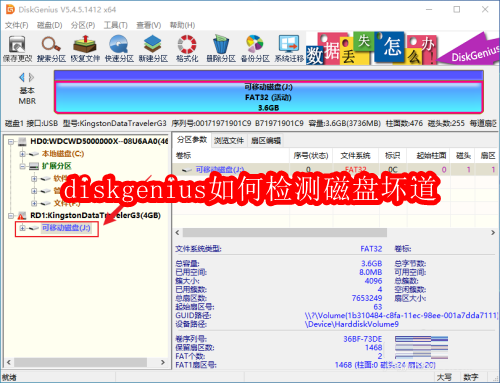
Task: Click the data loss advertisement banner
Action: [x=402, y=48]
